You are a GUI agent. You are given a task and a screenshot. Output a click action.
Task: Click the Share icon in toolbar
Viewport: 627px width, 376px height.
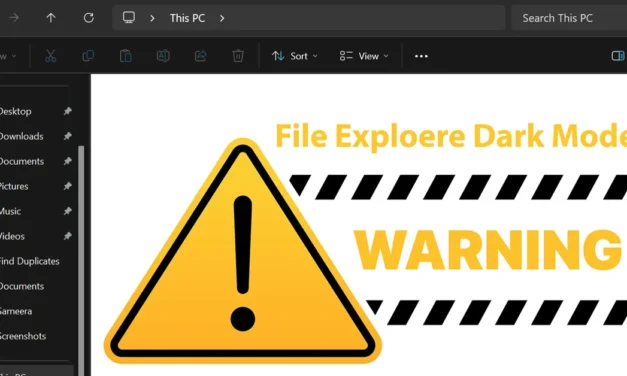(200, 56)
